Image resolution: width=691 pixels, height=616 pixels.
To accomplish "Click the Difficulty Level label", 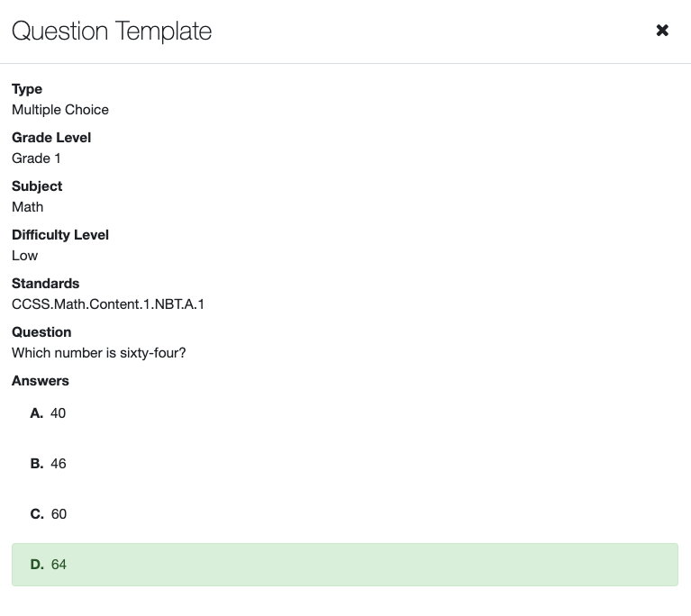I will [x=60, y=235].
